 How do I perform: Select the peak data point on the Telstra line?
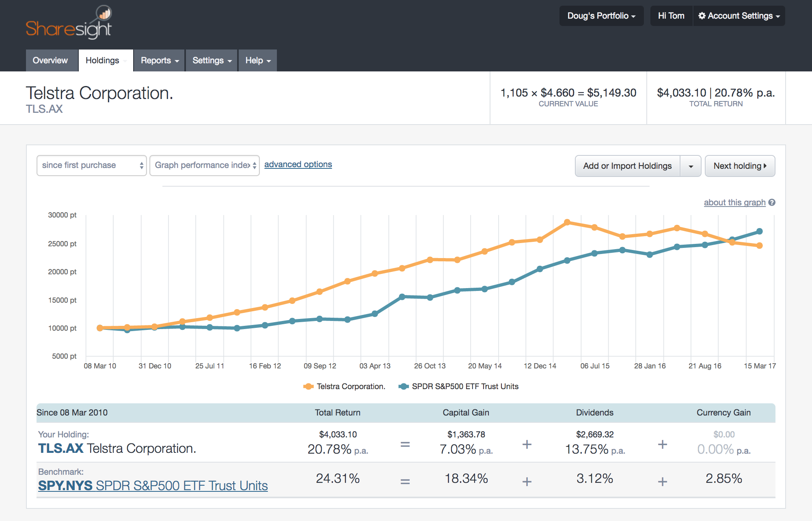pyautogui.click(x=567, y=222)
